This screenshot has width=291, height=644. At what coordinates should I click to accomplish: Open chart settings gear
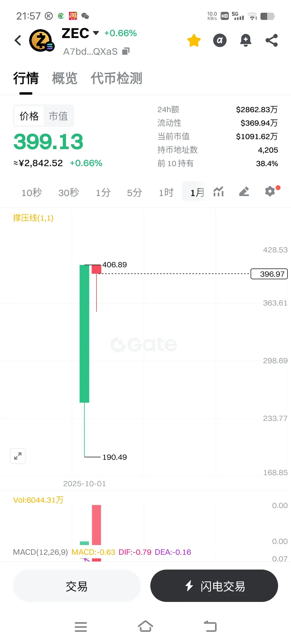pos(270,191)
